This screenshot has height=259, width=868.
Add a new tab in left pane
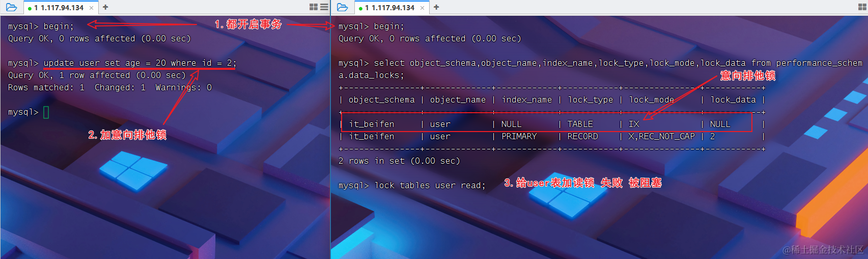click(x=105, y=7)
